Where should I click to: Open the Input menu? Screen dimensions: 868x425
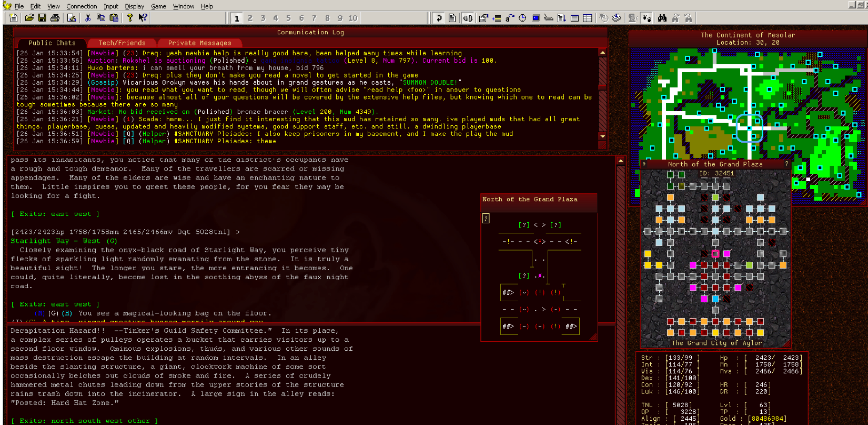[x=111, y=6]
